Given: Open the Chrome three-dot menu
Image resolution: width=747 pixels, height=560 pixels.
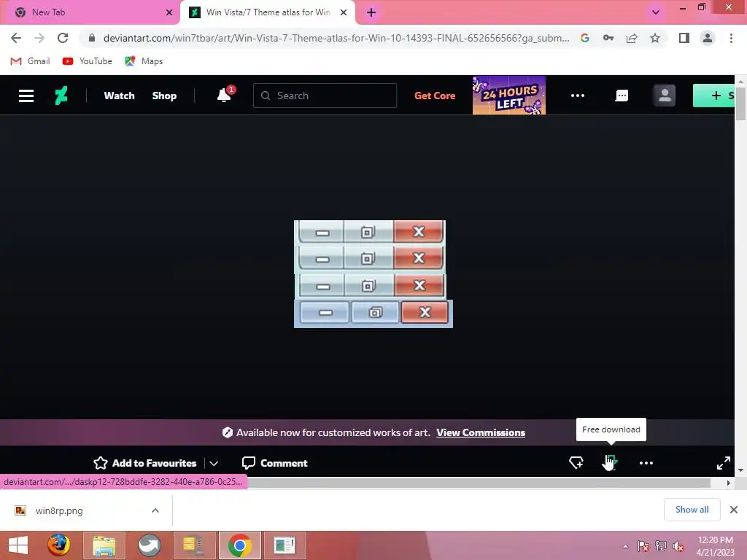Looking at the screenshot, I should 731,38.
